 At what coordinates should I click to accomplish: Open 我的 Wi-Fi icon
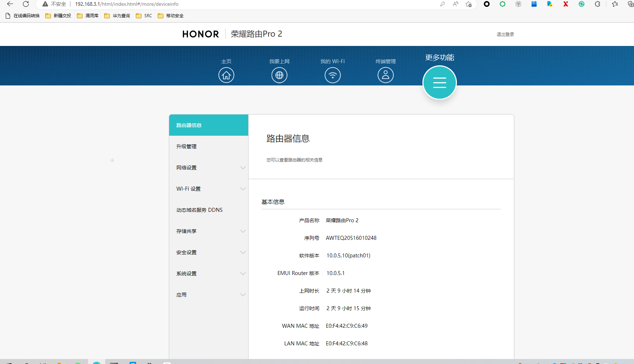click(333, 75)
